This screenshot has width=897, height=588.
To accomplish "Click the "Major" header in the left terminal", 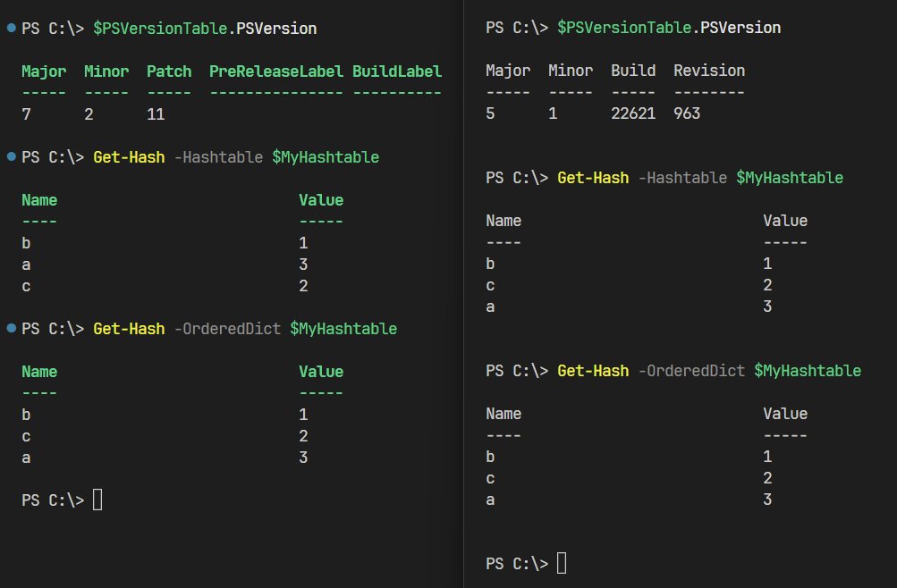I will pyautogui.click(x=44, y=71).
